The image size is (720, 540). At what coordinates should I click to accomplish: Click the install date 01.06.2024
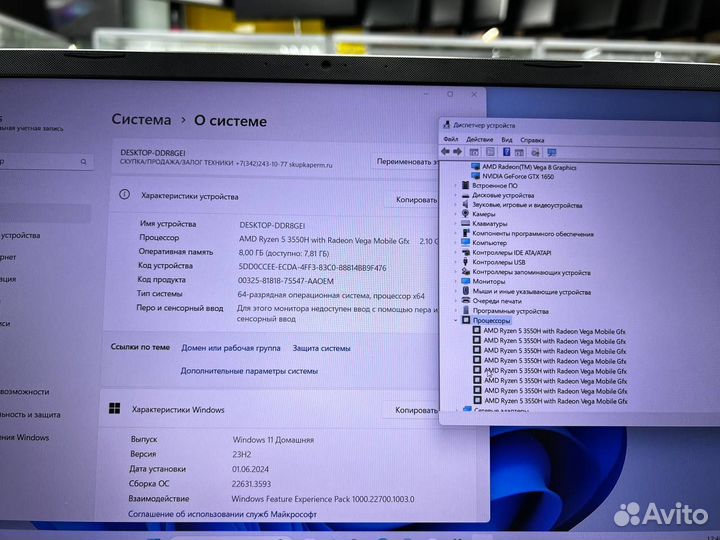coord(250,469)
